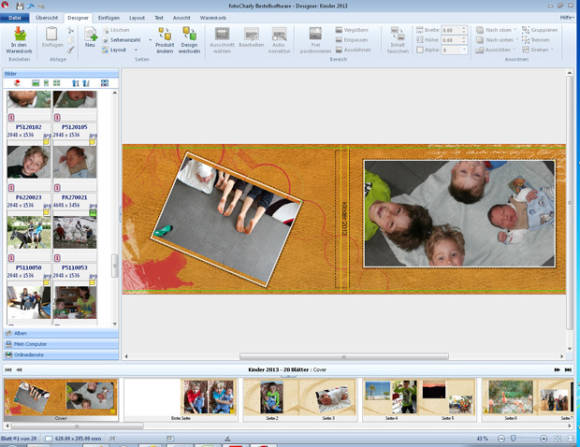The height and width of the screenshot is (447, 580).
Task: Click the format painter brush icon
Action: tap(70, 50)
